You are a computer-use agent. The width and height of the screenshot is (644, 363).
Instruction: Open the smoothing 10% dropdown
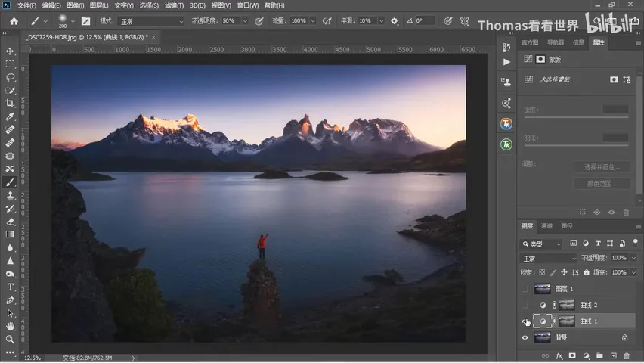pos(381,21)
